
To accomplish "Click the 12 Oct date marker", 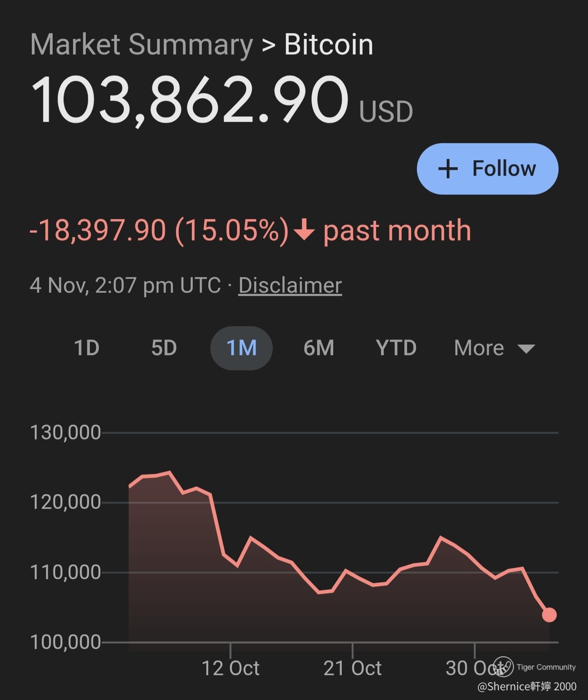I will point(231,668).
